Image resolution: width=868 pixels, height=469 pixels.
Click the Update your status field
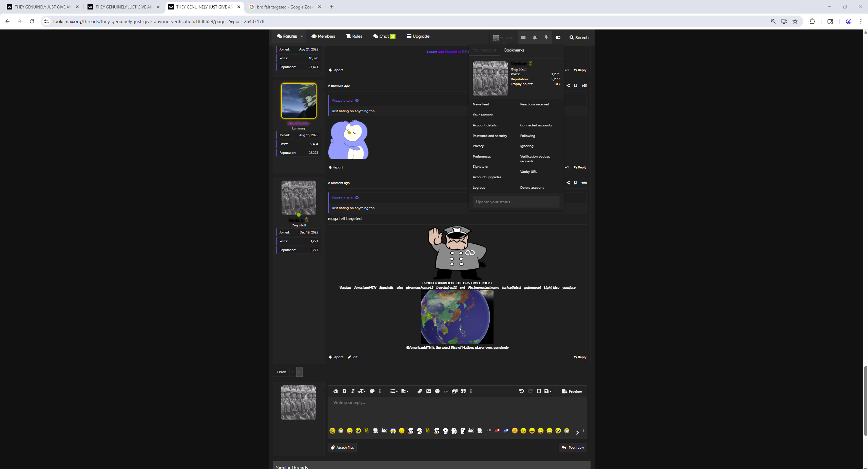pyautogui.click(x=516, y=202)
